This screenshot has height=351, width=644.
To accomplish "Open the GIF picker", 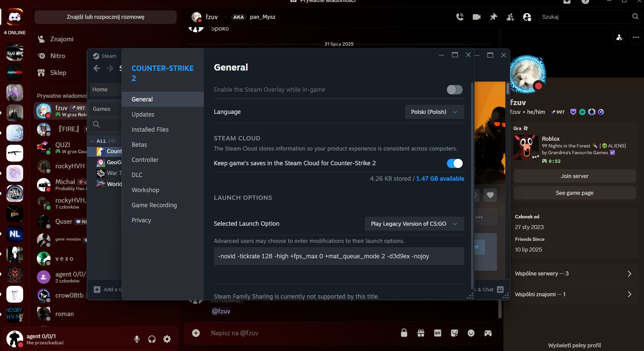I will [438, 333].
